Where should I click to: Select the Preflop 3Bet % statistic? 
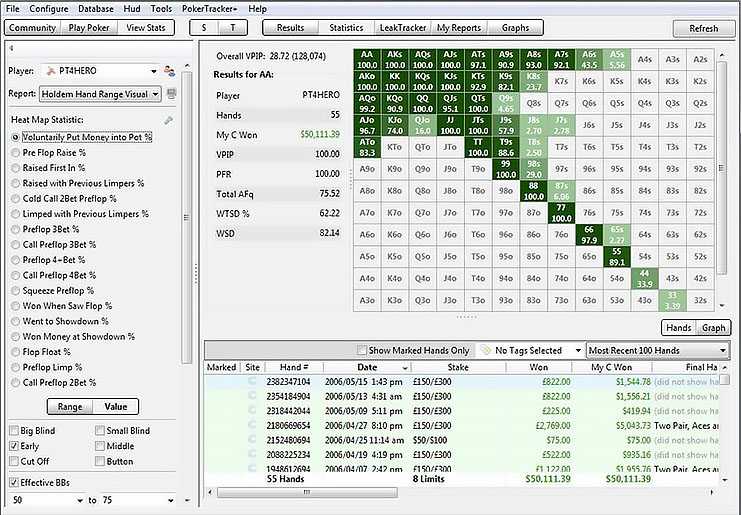[x=16, y=230]
